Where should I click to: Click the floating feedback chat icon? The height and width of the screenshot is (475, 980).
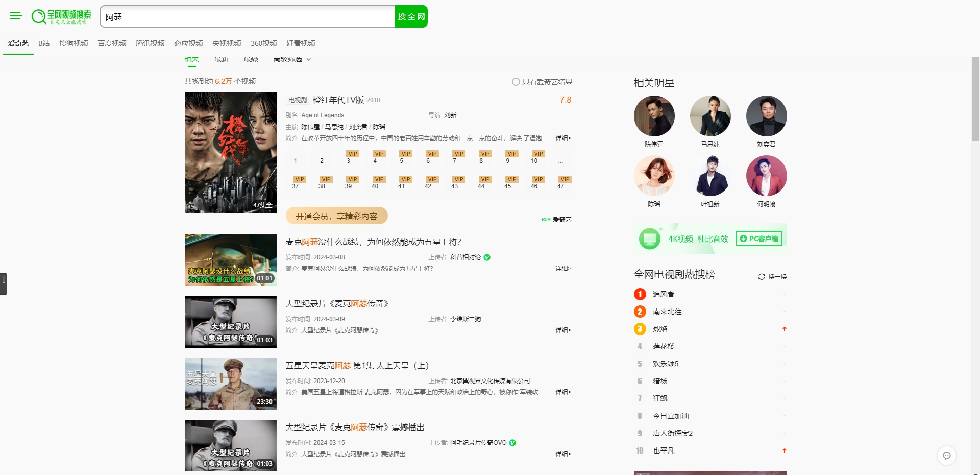click(x=947, y=456)
